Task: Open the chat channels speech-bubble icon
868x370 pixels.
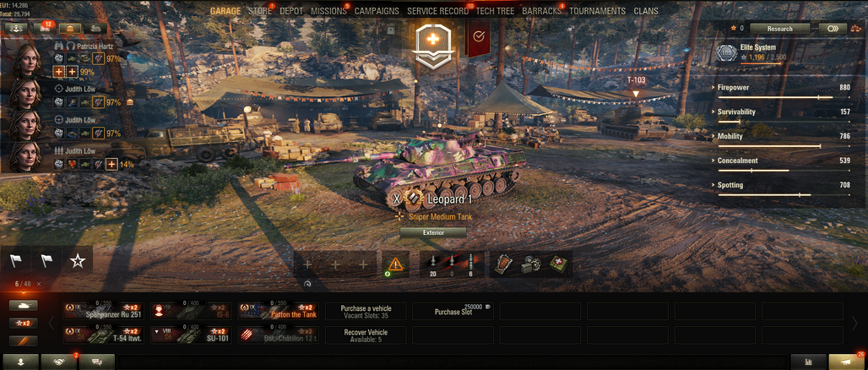Action: (x=97, y=362)
